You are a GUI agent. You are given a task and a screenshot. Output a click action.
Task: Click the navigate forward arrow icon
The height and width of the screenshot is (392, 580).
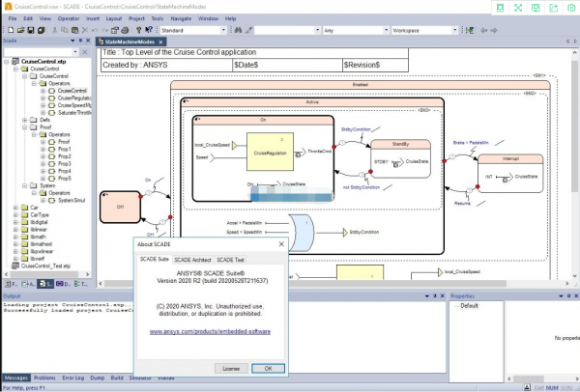coord(494,30)
